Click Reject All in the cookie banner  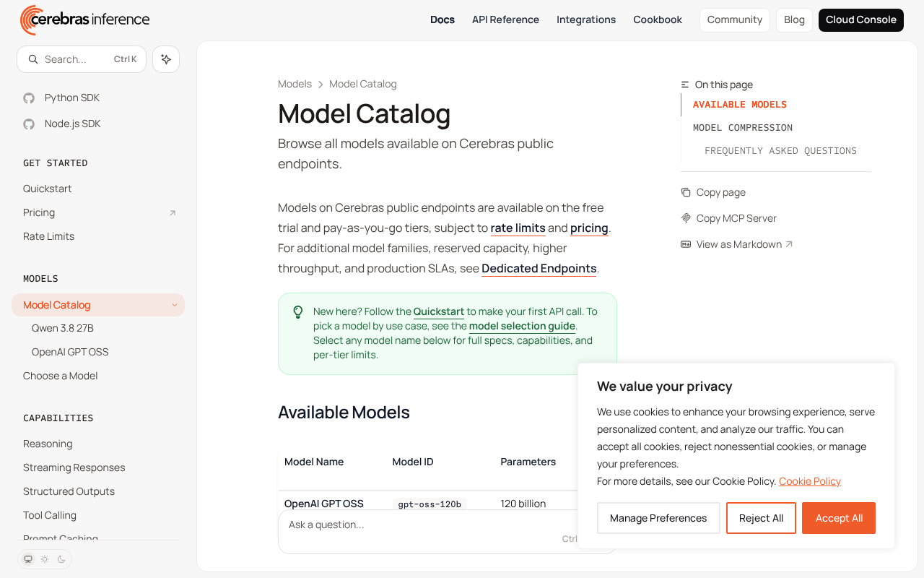coord(761,518)
